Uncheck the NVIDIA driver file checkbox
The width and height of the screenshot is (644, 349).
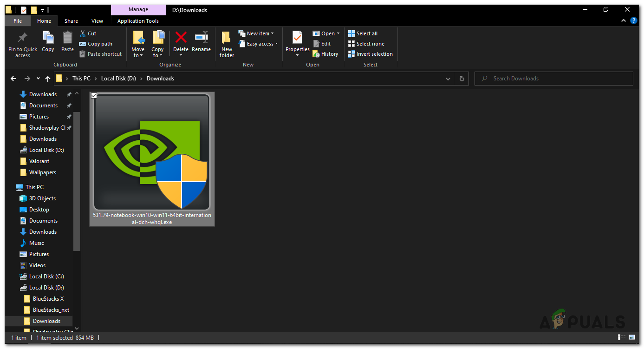94,96
